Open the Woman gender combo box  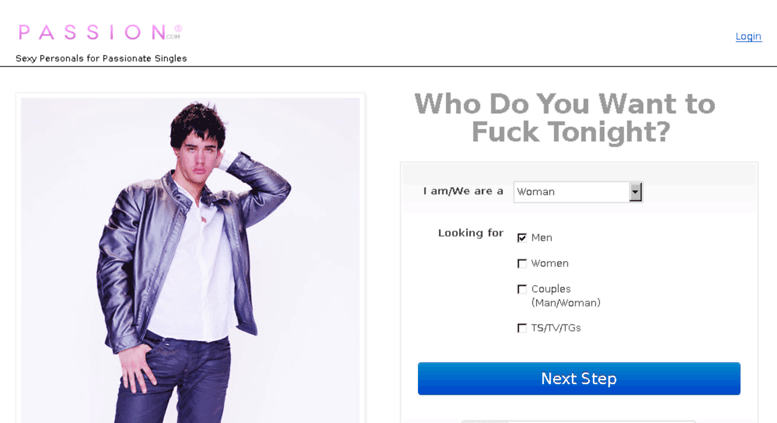(x=578, y=192)
